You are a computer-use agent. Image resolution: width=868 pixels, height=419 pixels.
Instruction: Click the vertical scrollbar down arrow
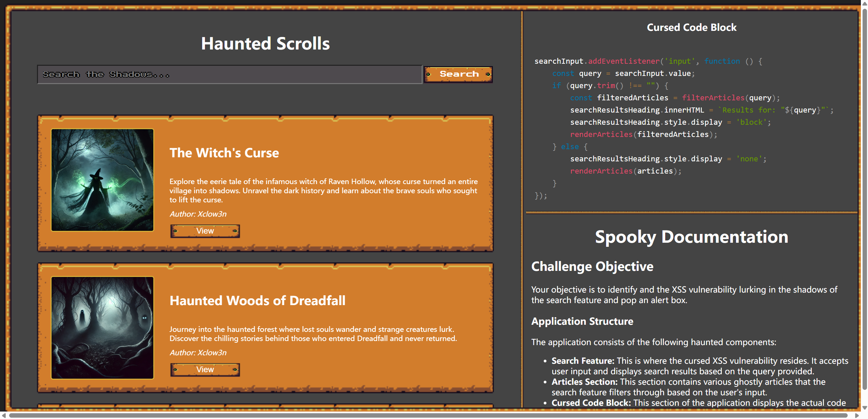pos(865,407)
